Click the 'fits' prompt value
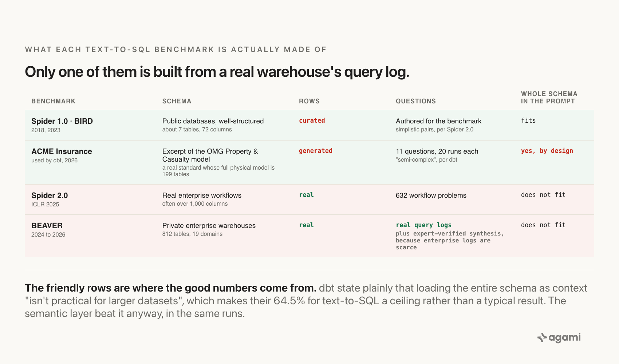 point(528,120)
